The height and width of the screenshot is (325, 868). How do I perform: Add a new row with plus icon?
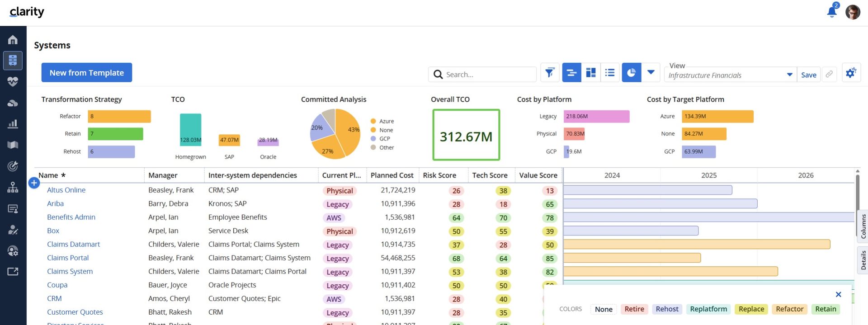34,183
